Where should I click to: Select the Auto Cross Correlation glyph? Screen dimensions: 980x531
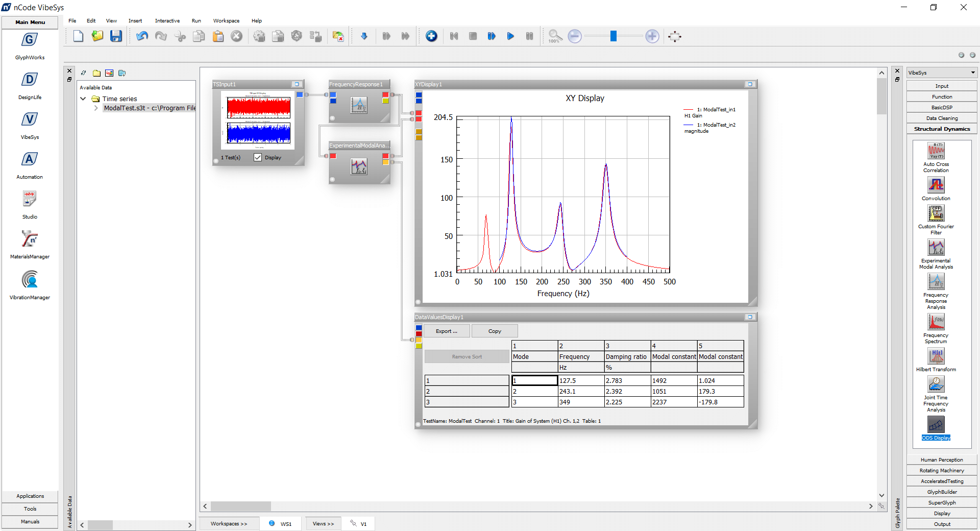(x=936, y=152)
